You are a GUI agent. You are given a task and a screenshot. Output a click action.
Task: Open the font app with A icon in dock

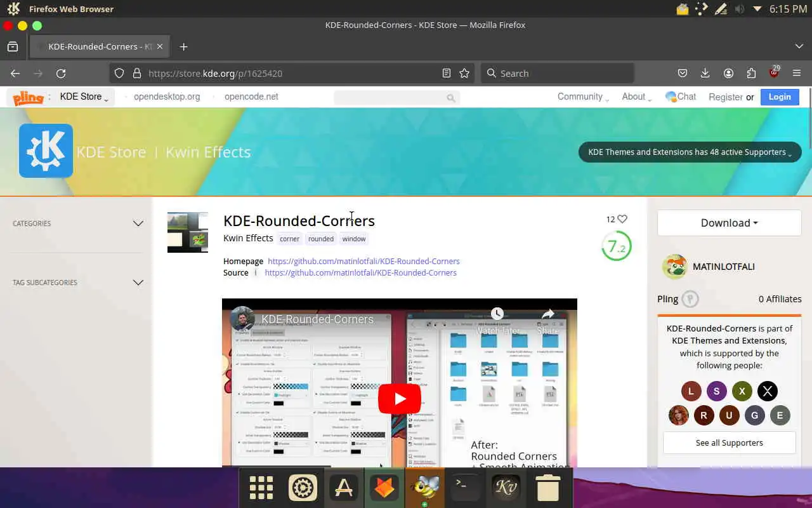(x=343, y=488)
